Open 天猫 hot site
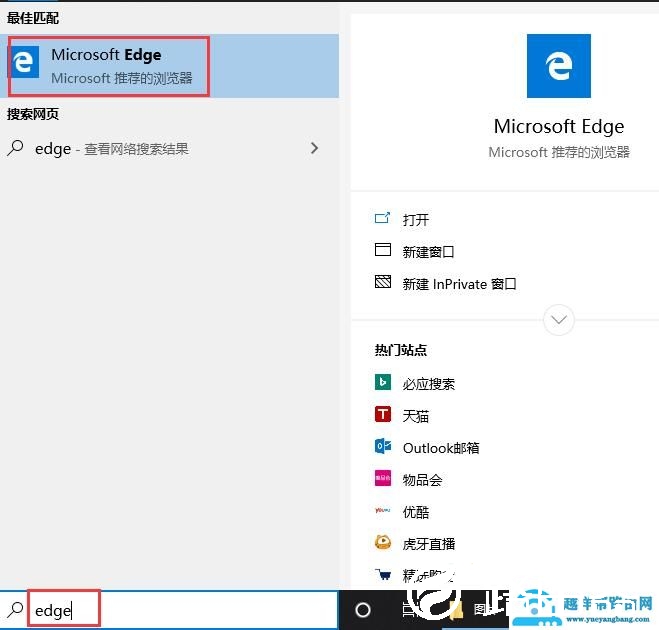This screenshot has width=659, height=630. (x=416, y=416)
